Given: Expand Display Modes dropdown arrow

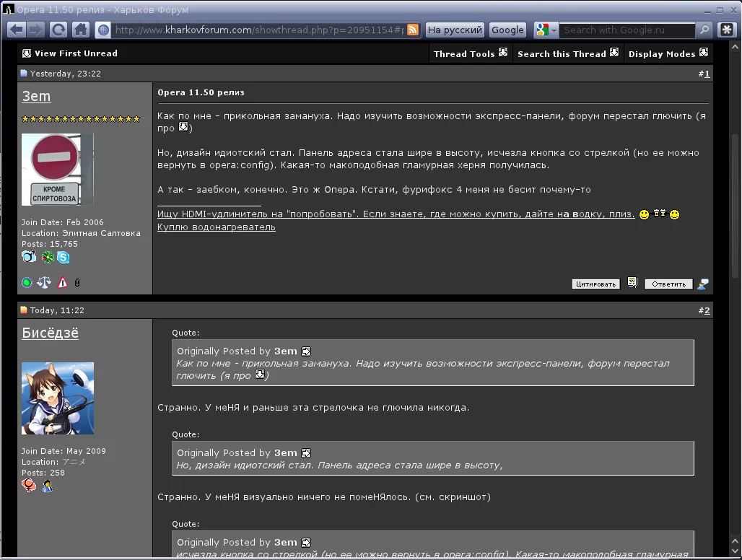Looking at the screenshot, I should (704, 52).
